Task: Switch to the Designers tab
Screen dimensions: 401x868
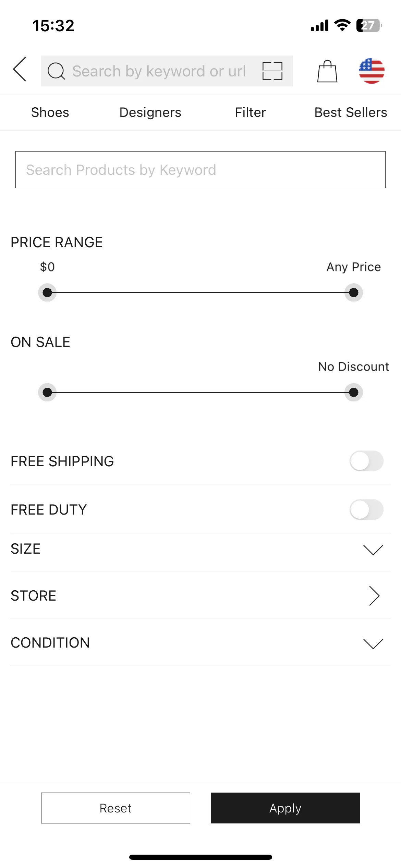Action: click(x=150, y=112)
